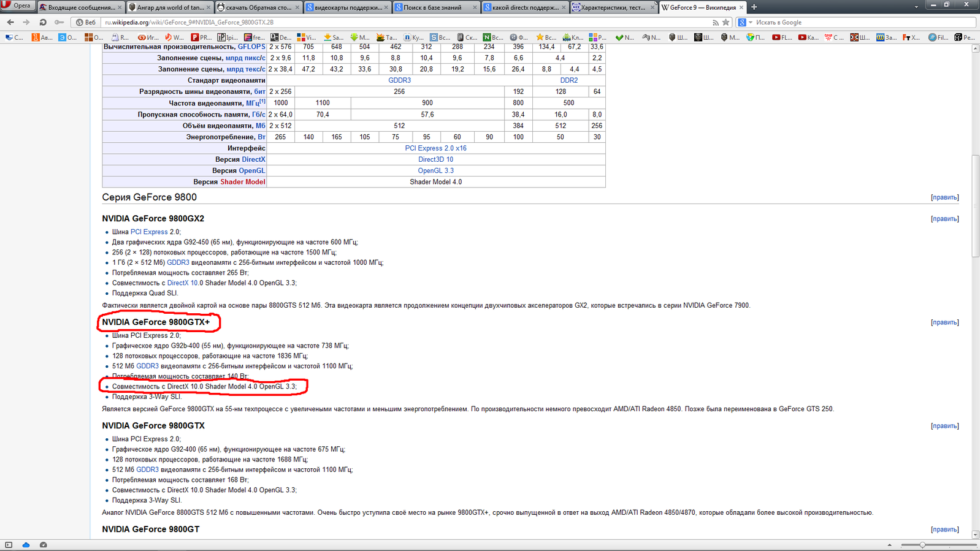Open the 'Иг...' bookmark

[148, 37]
